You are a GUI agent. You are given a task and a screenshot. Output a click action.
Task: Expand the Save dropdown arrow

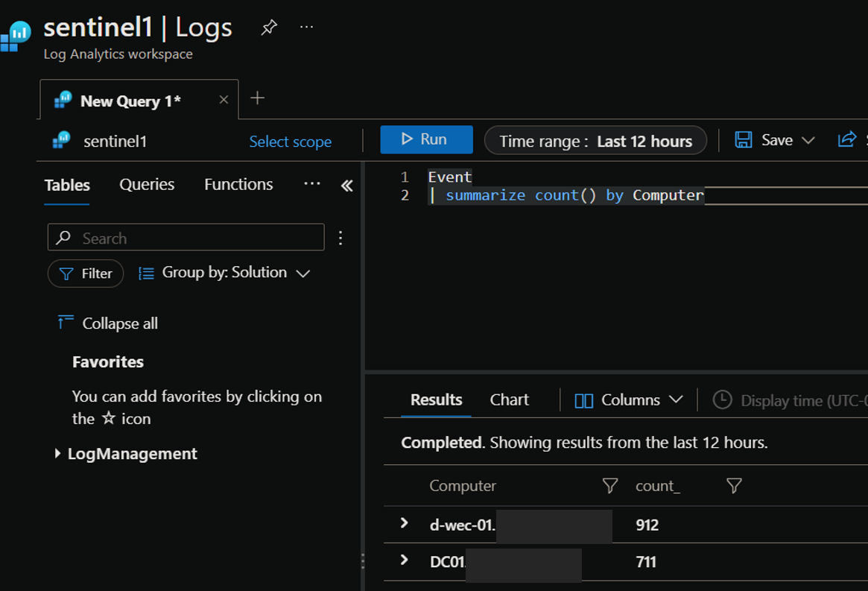[808, 141]
